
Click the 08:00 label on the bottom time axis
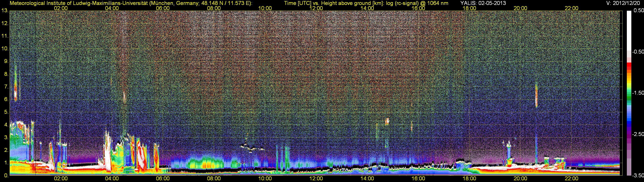[214, 179]
